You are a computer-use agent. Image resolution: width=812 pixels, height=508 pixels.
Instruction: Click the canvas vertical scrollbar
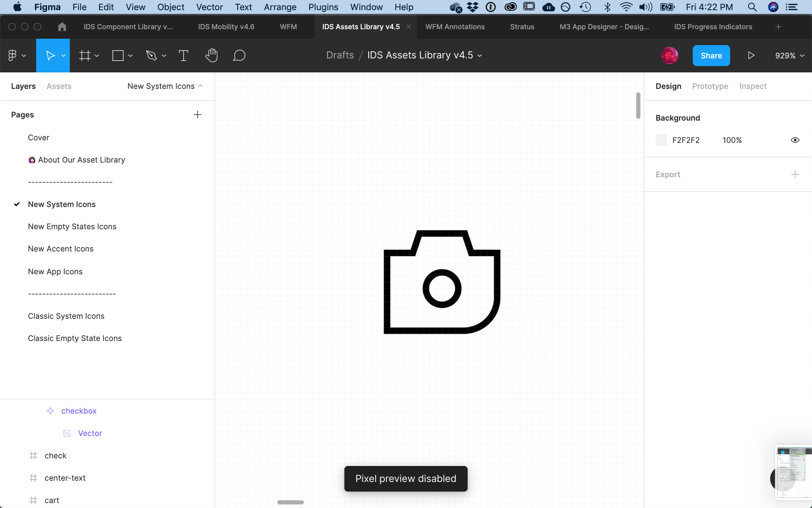pyautogui.click(x=638, y=105)
